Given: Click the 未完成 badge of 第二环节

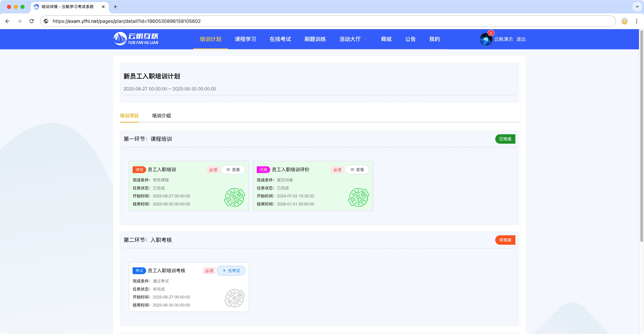Looking at the screenshot, I should point(505,240).
